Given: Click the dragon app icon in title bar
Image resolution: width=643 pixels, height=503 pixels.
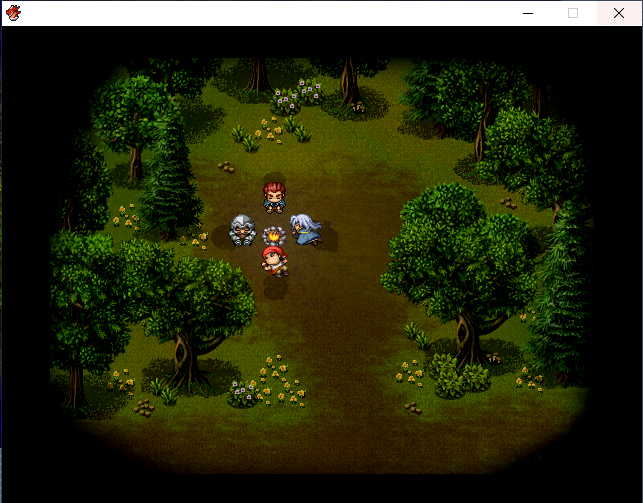Looking at the screenshot, I should (14, 13).
